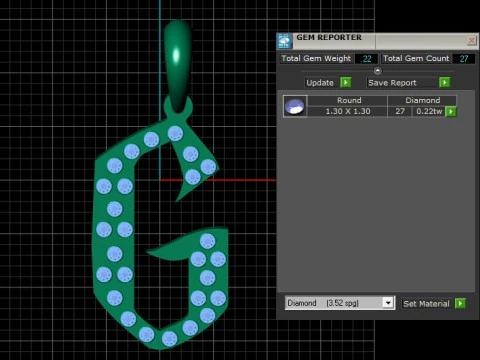The height and width of the screenshot is (360, 480).
Task: Click the green arrow next to Set Material
Action: coord(460,303)
